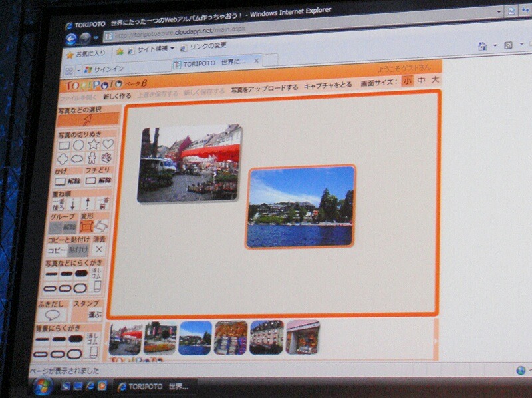This screenshot has width=532, height=398.
Task: Select the rotate transform tool
Action: [102, 226]
